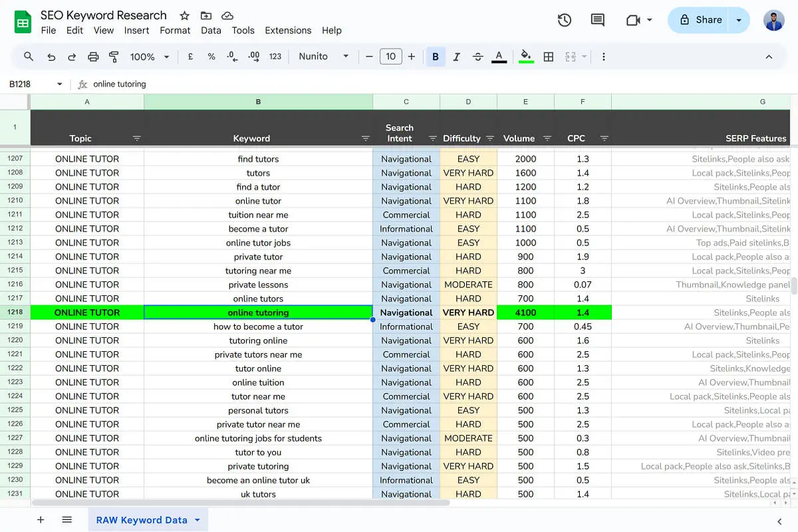Open the fill color picker
The image size is (798, 532).
coord(526,57)
